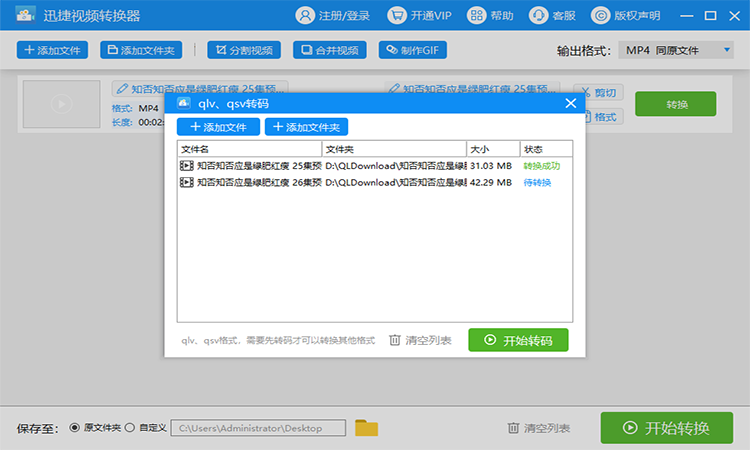
Task: Close the qlv、qsv转码 dialog
Action: click(x=571, y=103)
